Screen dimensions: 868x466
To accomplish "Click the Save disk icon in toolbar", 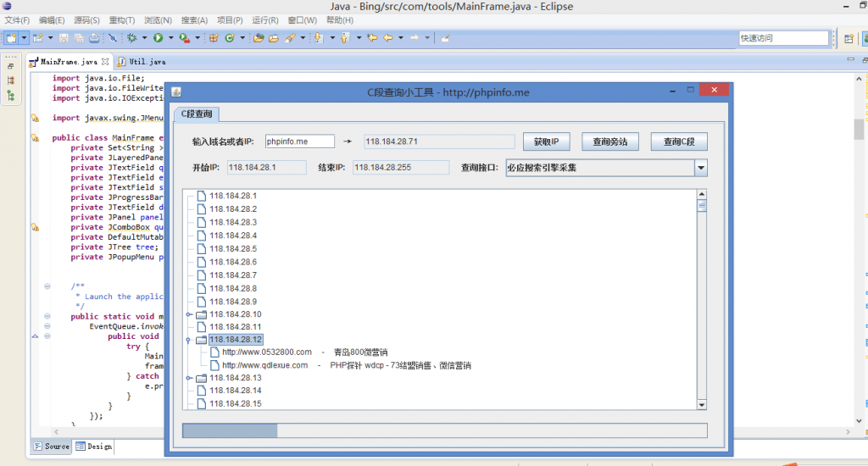I will pyautogui.click(x=64, y=38).
